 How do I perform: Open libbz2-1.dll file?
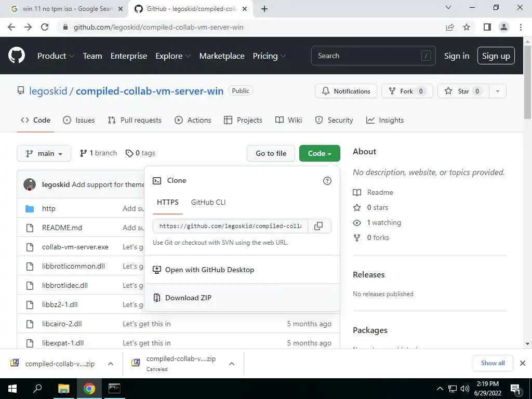60,304
